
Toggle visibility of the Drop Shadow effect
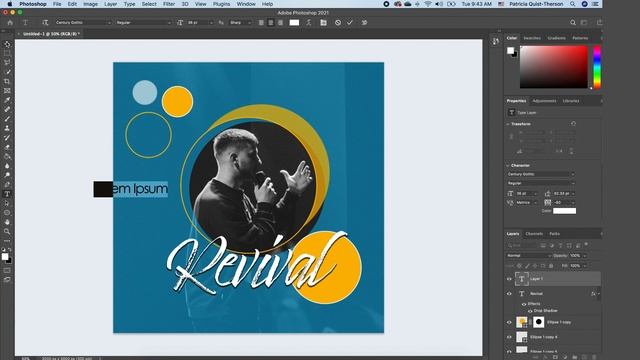[530, 311]
